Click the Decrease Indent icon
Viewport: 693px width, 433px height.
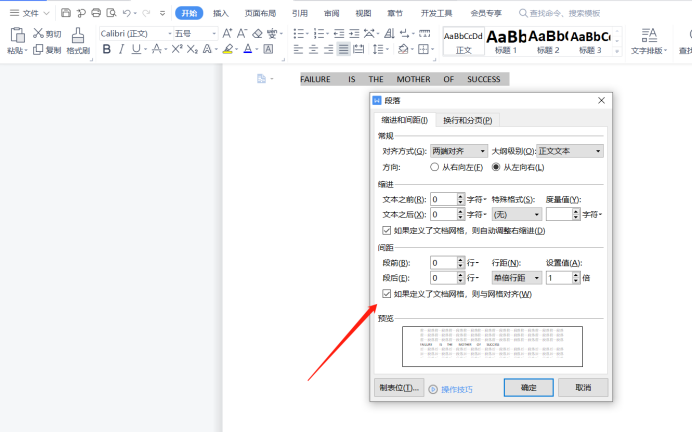pyautogui.click(x=339, y=33)
